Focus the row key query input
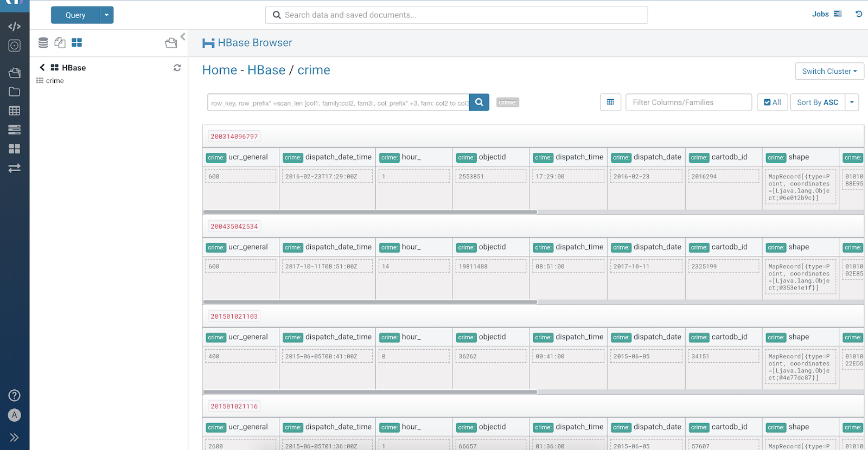This screenshot has width=868, height=450. point(339,102)
